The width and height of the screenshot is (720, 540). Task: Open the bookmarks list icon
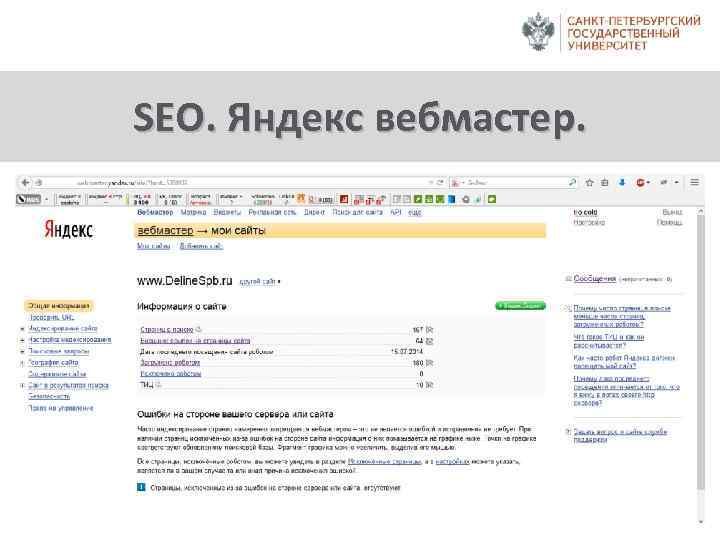(605, 182)
